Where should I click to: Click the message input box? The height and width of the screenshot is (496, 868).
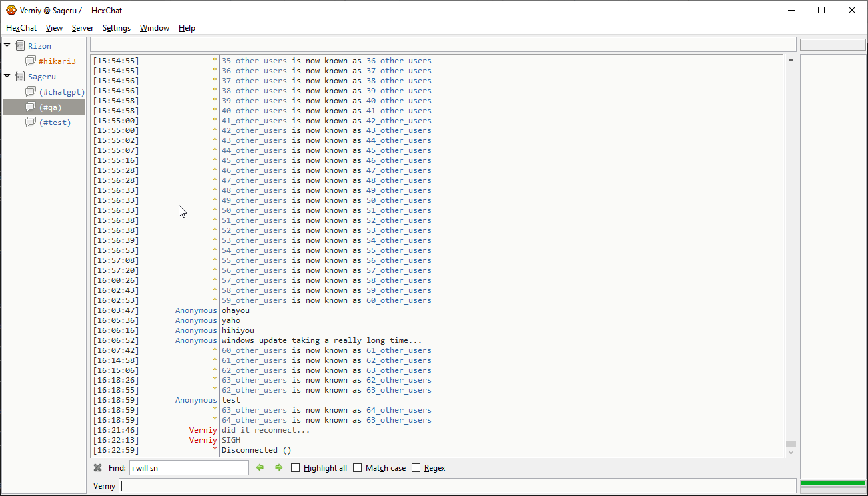click(x=458, y=485)
